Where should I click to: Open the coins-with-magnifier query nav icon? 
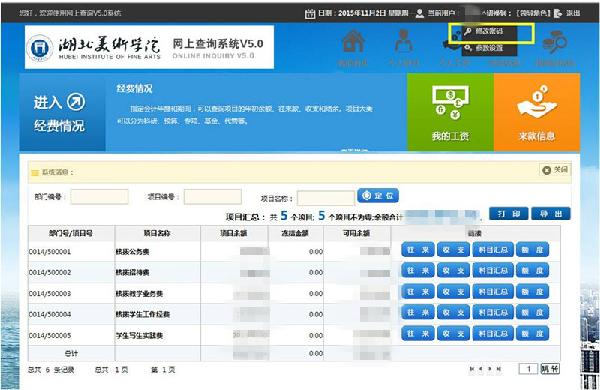point(554,41)
